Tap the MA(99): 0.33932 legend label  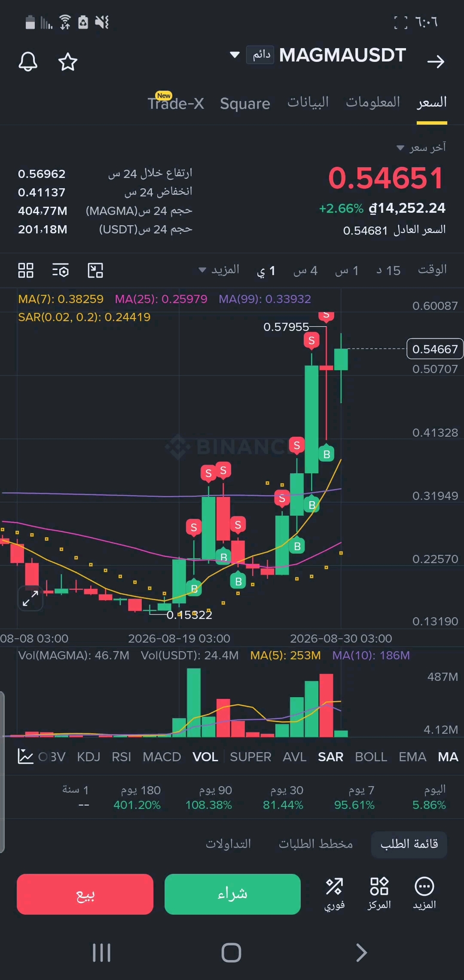coord(265,299)
